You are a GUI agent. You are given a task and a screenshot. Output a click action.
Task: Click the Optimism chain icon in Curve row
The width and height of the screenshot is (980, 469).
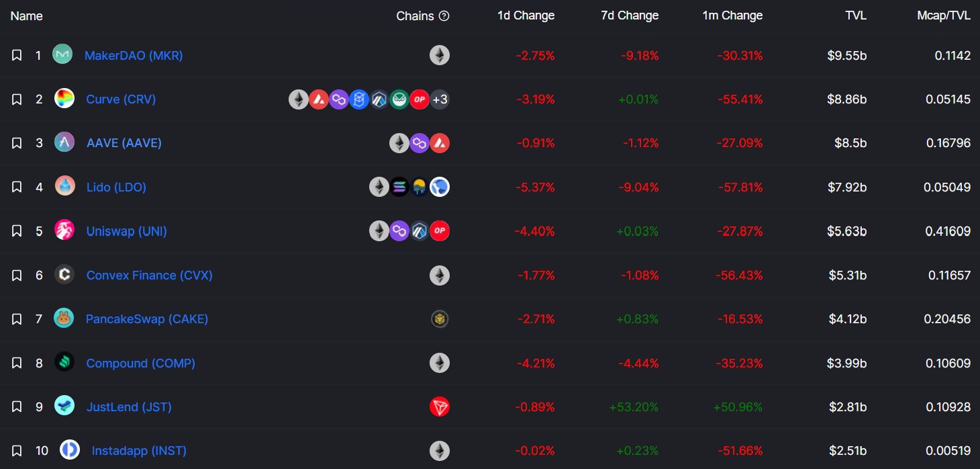click(420, 99)
